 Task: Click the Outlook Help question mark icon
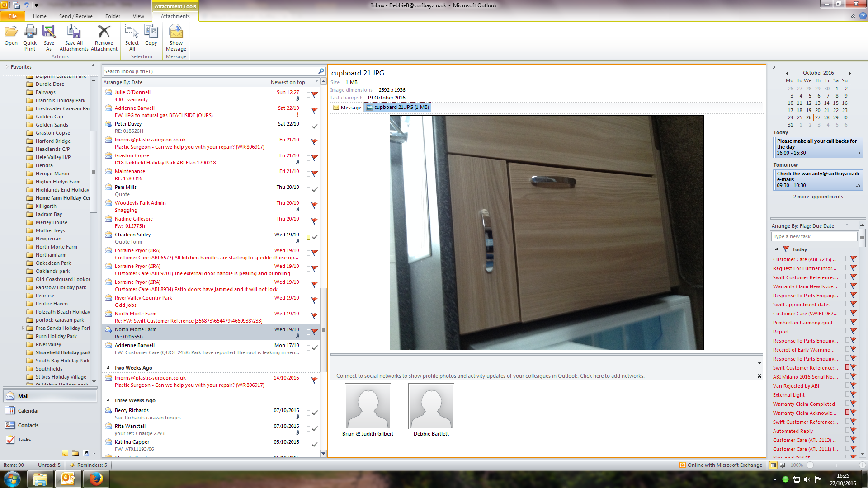(x=863, y=16)
